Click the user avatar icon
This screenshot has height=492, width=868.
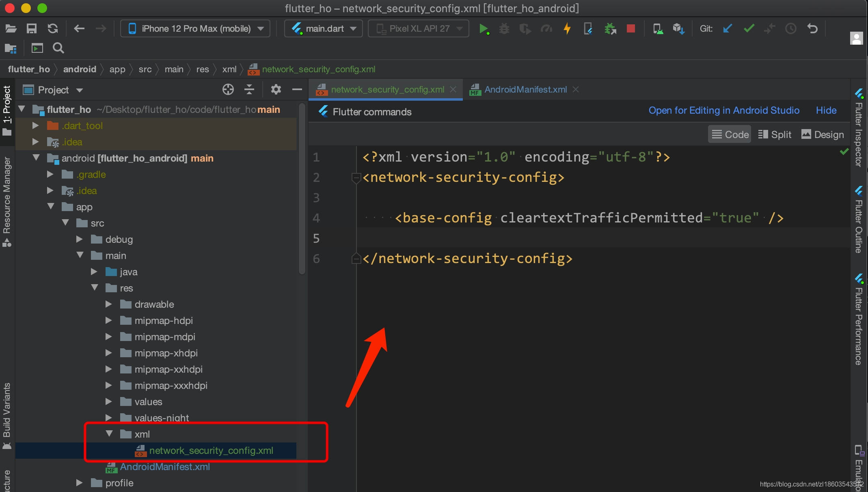pyautogui.click(x=857, y=39)
